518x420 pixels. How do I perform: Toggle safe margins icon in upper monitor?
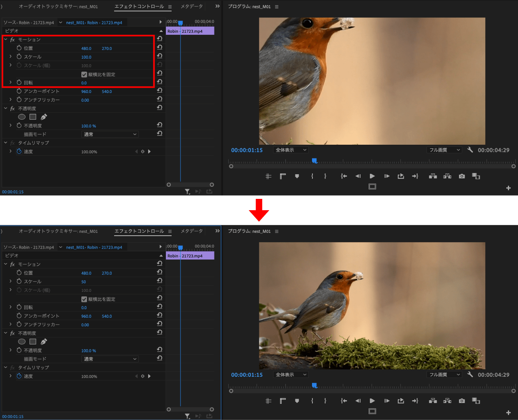pyautogui.click(x=372, y=186)
